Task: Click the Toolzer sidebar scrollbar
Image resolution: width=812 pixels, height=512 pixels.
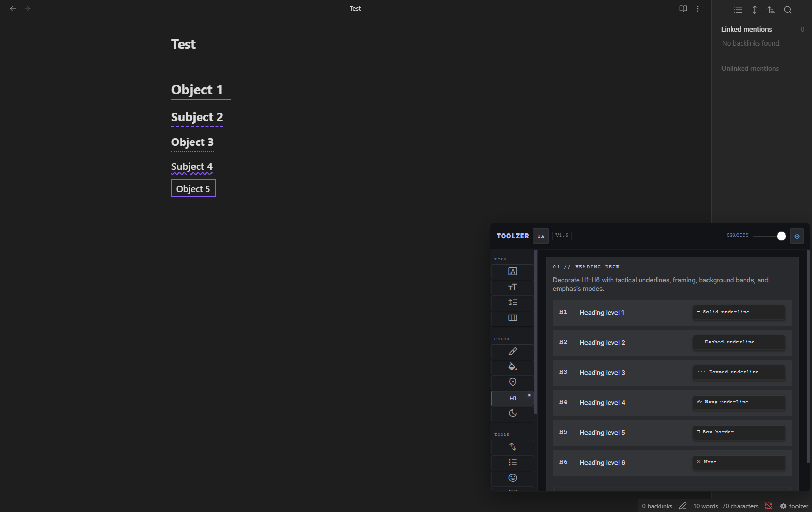Action: tap(536, 332)
